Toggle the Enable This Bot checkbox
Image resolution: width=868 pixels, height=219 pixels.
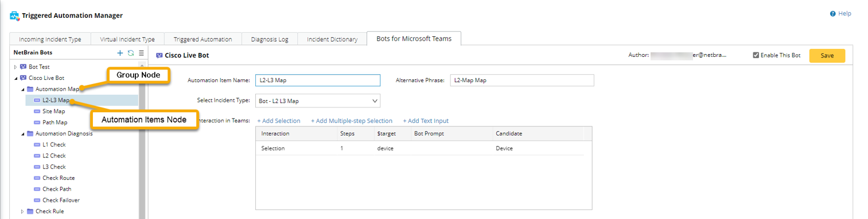click(x=756, y=55)
